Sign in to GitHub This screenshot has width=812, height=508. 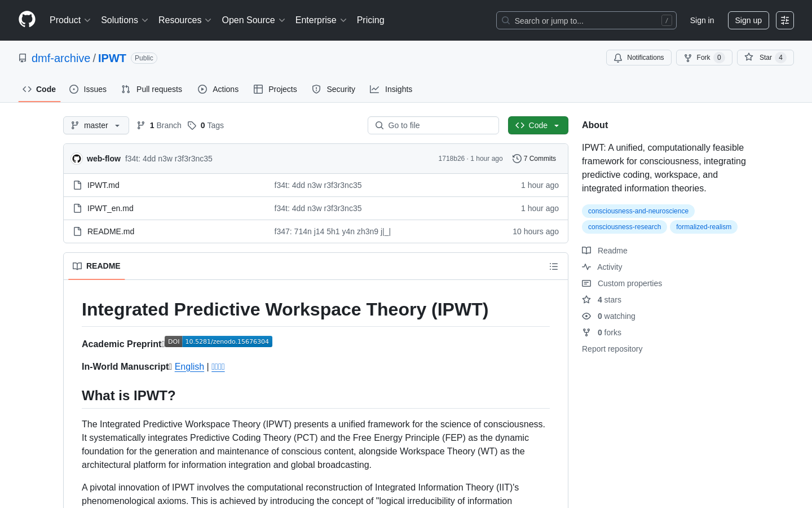(702, 20)
